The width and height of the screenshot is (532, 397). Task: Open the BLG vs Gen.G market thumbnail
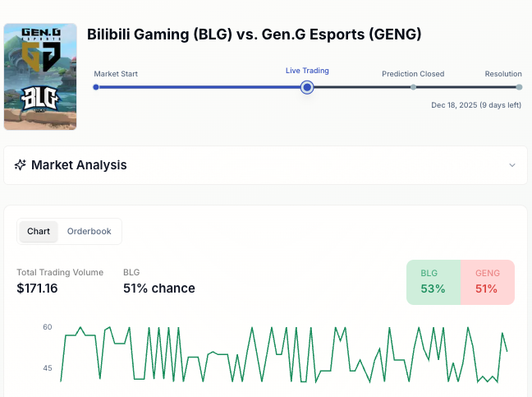tap(40, 76)
